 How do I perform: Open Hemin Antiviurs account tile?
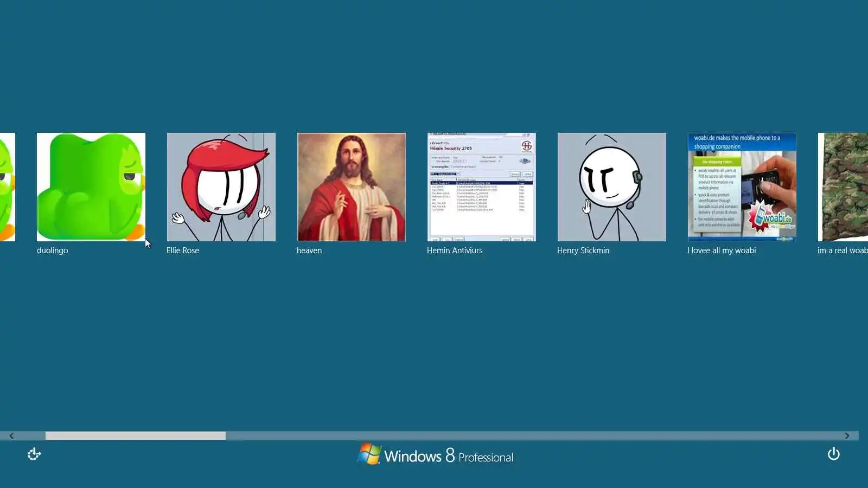coord(482,187)
